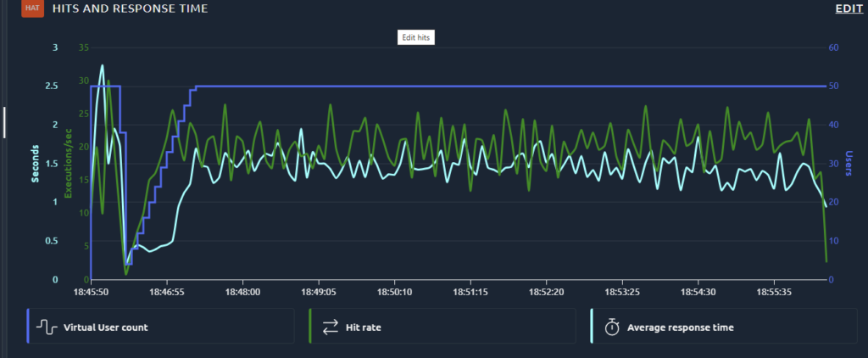Click the Average response time stopwatch icon
The image size is (868, 358).
click(x=612, y=327)
